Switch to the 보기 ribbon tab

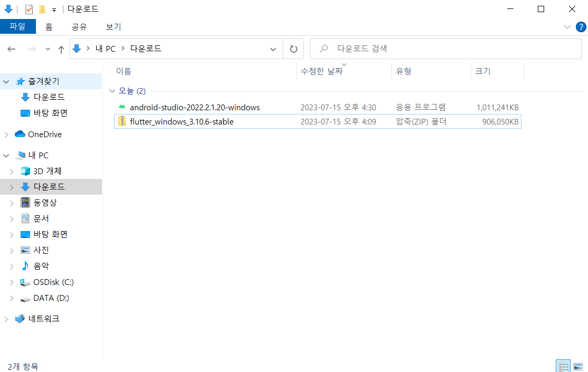pyautogui.click(x=113, y=26)
